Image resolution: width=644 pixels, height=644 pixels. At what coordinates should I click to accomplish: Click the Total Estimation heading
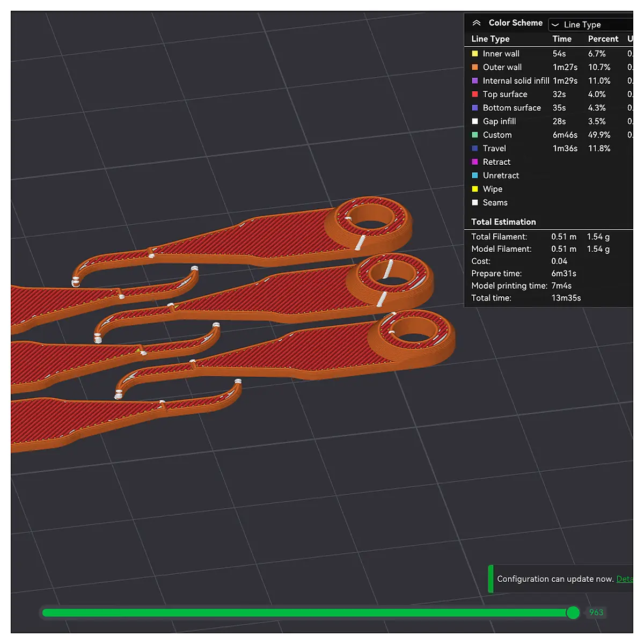tap(503, 222)
